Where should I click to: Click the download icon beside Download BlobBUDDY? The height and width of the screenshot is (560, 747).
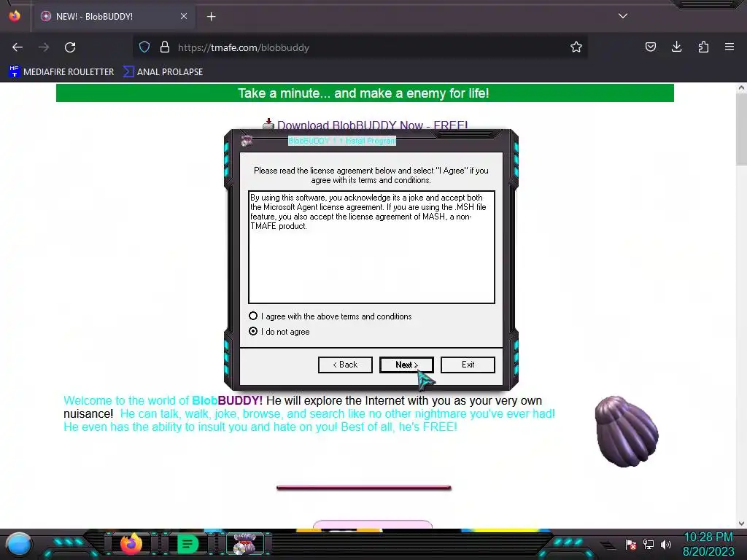268,124
